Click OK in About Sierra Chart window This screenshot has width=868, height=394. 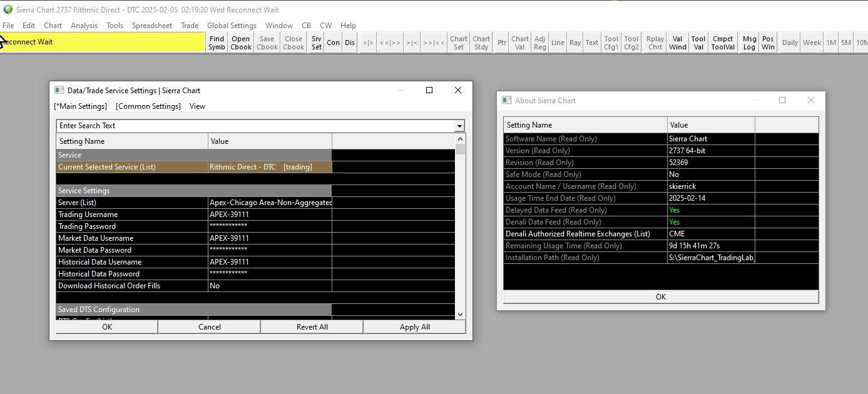click(x=661, y=297)
